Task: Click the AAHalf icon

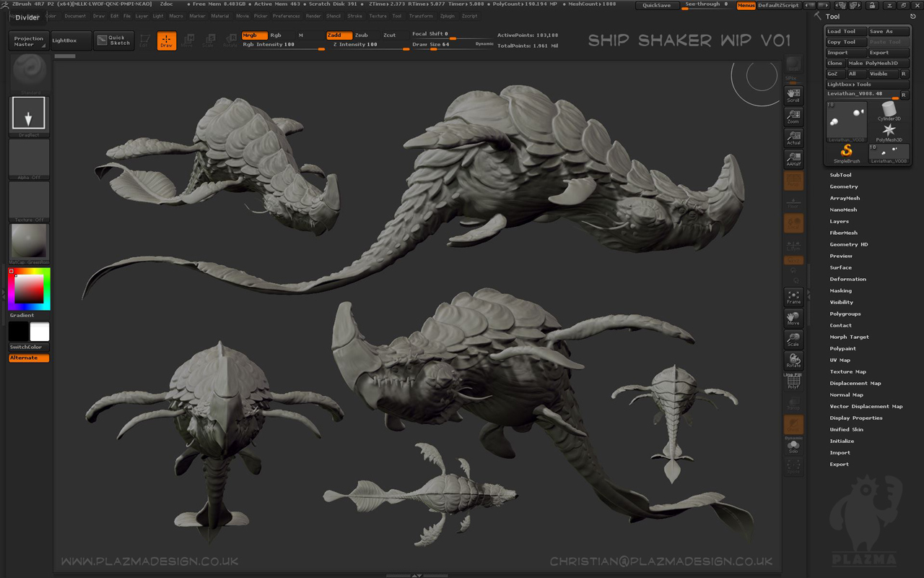Action: click(793, 159)
